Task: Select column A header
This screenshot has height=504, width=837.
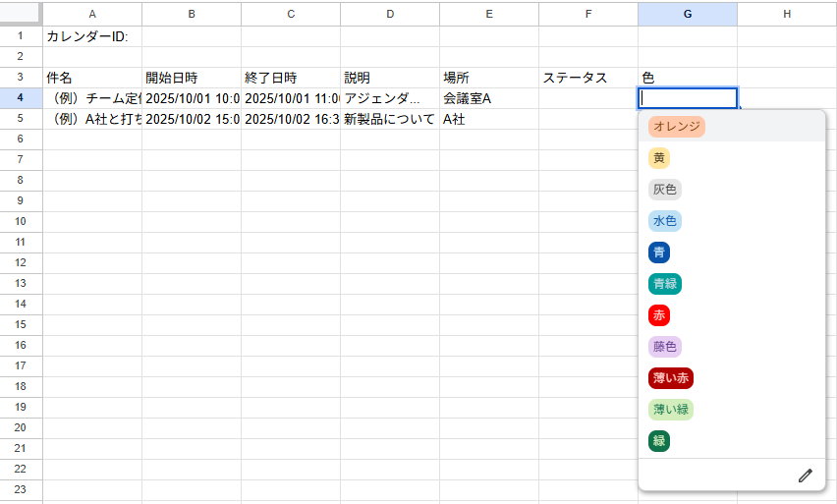Action: [92, 14]
